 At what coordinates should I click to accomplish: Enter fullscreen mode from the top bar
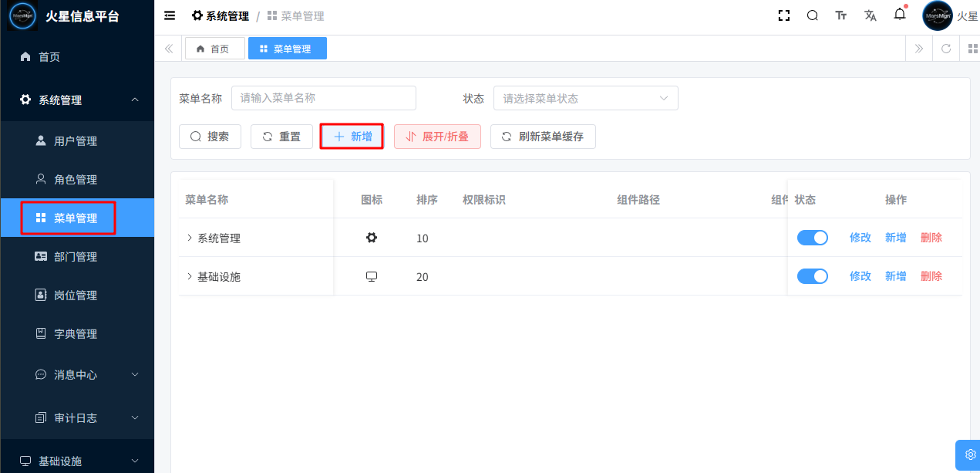coord(784,15)
